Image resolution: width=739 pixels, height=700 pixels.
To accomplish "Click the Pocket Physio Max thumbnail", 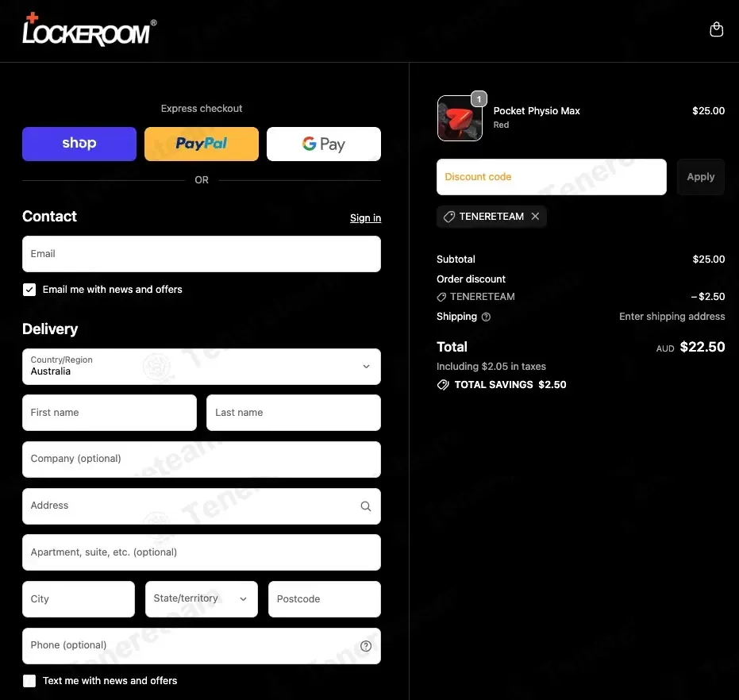I will pos(460,118).
